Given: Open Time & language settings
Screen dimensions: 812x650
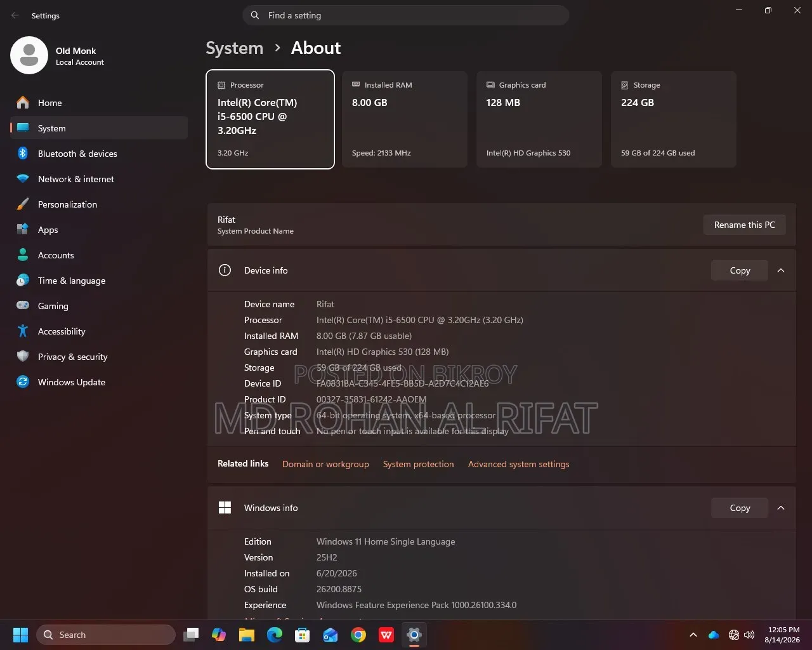Looking at the screenshot, I should pos(99,281).
